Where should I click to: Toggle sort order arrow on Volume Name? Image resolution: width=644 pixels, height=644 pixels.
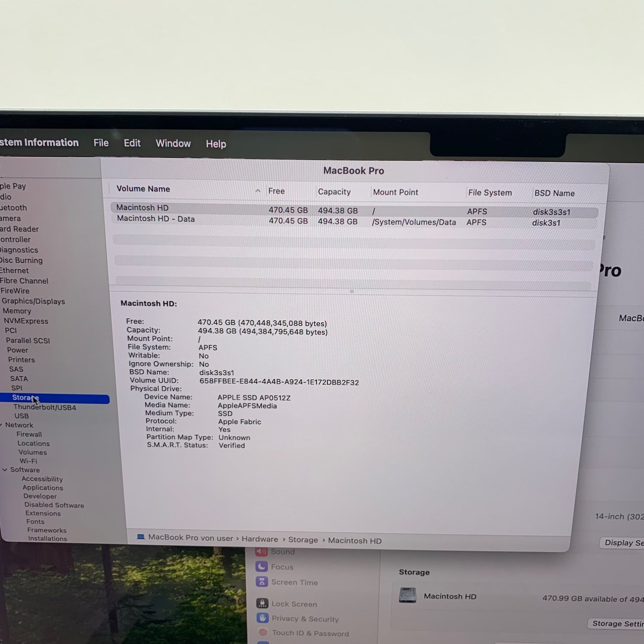(258, 191)
